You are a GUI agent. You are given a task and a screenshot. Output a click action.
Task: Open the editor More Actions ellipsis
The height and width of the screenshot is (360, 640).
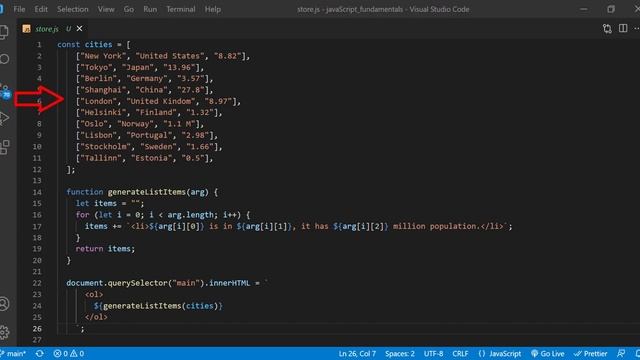[636, 29]
